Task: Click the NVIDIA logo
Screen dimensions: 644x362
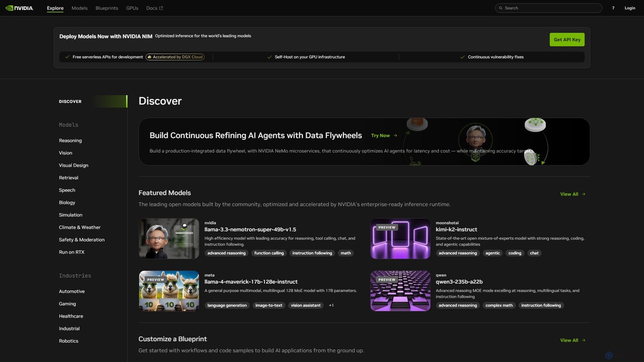Action: coord(19,8)
